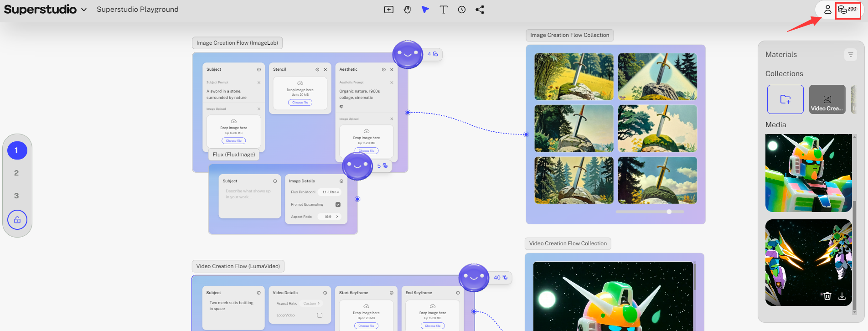Click info icon on Start Keyframe card
This screenshot has width=868, height=331.
[x=392, y=293]
